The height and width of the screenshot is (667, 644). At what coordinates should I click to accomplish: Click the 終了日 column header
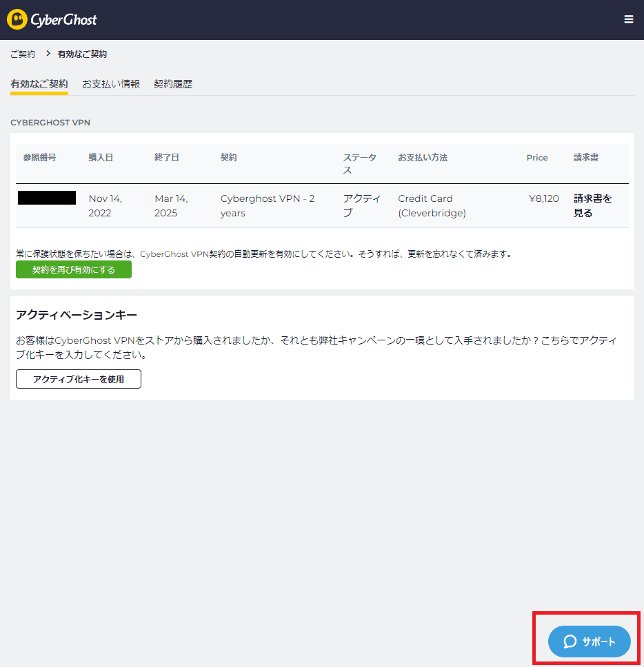[x=167, y=157]
